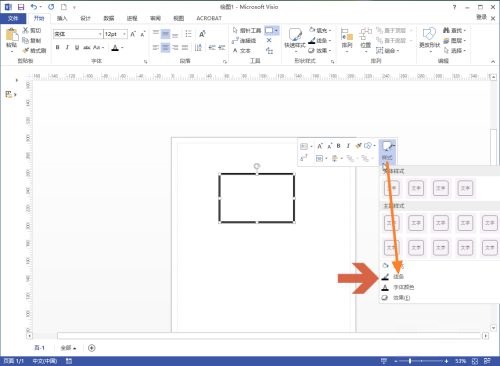Toggle Strikethrough (abc) formatting

(x=87, y=48)
